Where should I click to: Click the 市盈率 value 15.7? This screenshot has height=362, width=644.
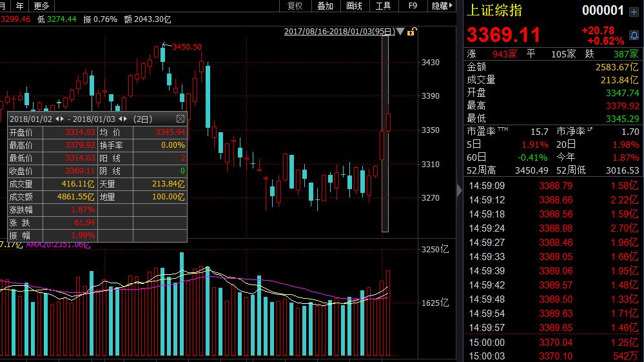(540, 132)
